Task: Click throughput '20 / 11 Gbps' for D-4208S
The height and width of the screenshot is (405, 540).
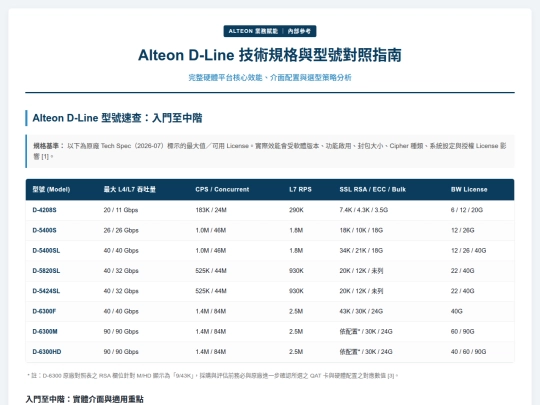Action: (121, 210)
